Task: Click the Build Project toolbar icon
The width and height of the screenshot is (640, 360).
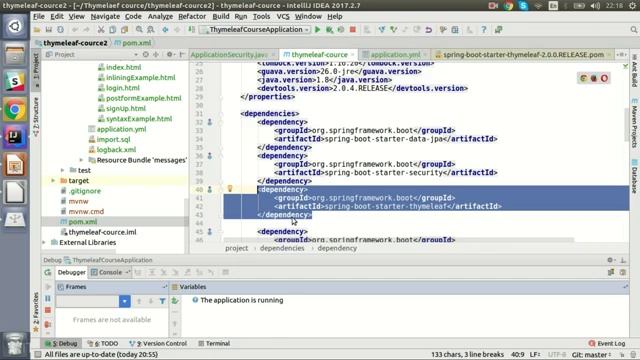Action: [x=191, y=30]
